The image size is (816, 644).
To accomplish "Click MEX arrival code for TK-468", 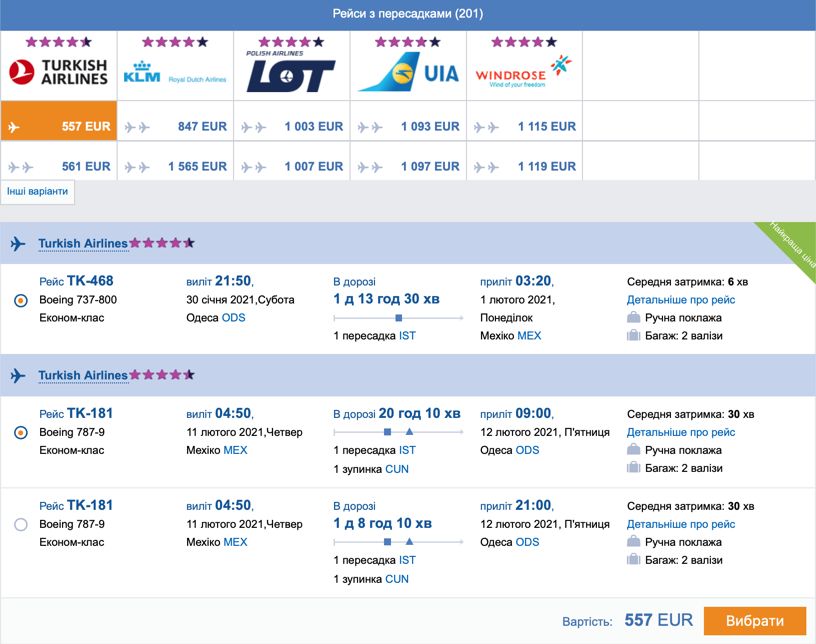I will 529,336.
